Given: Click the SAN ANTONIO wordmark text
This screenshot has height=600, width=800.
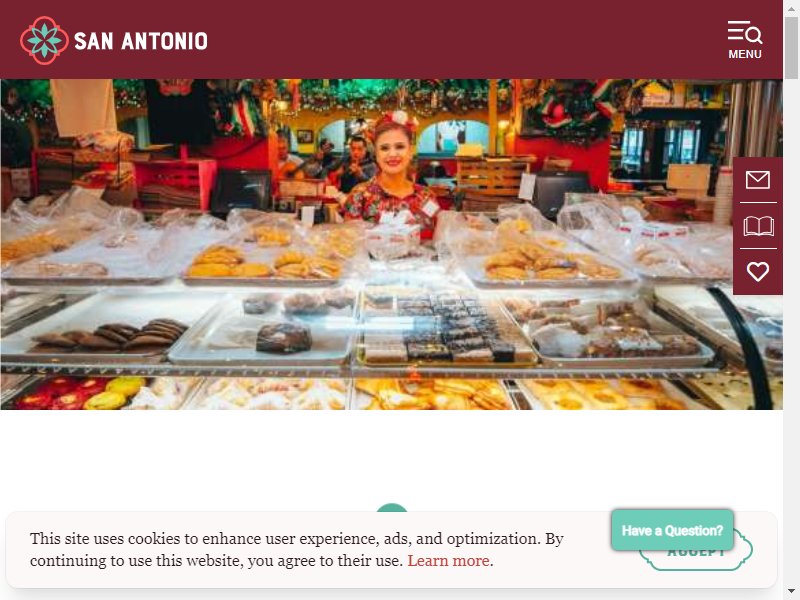Looking at the screenshot, I should [141, 41].
